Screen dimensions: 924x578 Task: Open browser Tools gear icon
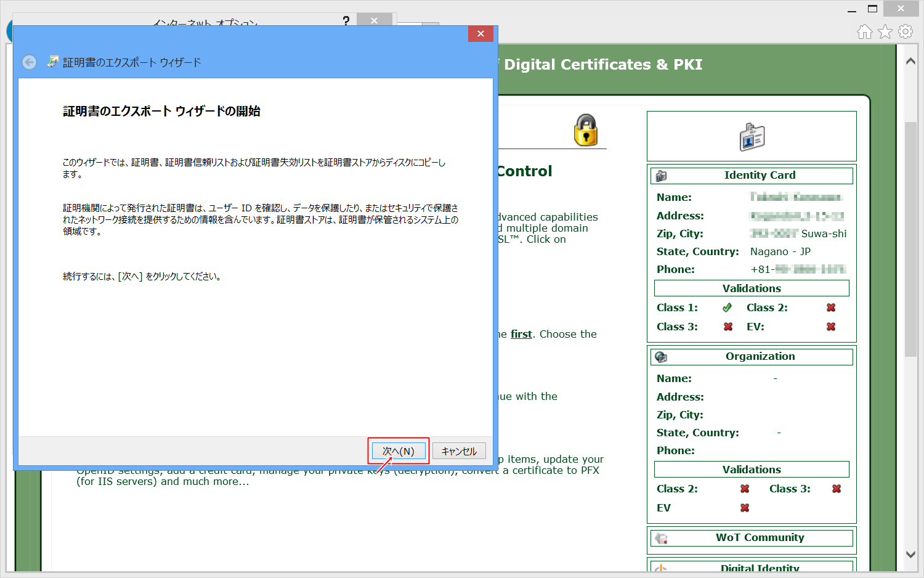click(906, 31)
